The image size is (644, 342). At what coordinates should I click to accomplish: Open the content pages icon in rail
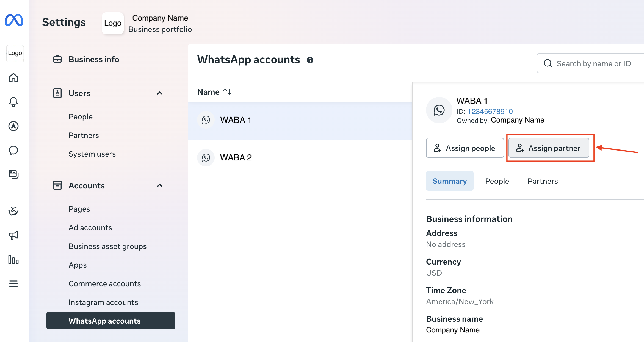(x=13, y=174)
